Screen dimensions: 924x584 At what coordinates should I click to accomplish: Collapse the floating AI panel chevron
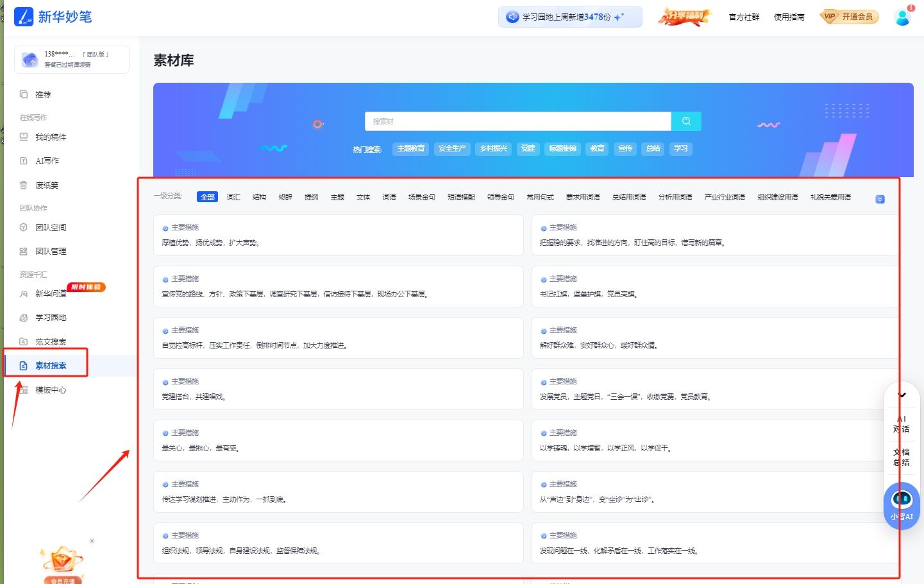click(902, 395)
